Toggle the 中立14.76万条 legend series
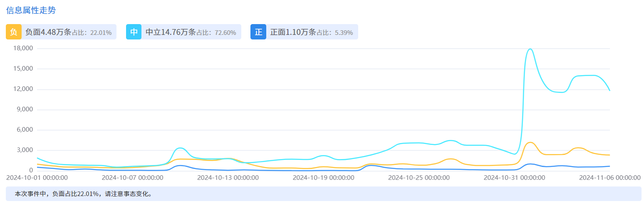The width and height of the screenshot is (644, 206). 183,32
